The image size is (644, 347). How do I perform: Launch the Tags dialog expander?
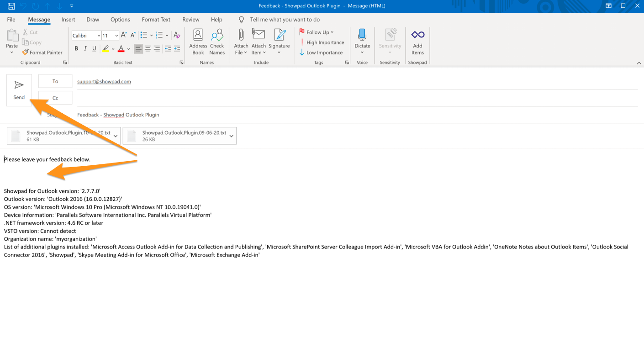point(347,63)
